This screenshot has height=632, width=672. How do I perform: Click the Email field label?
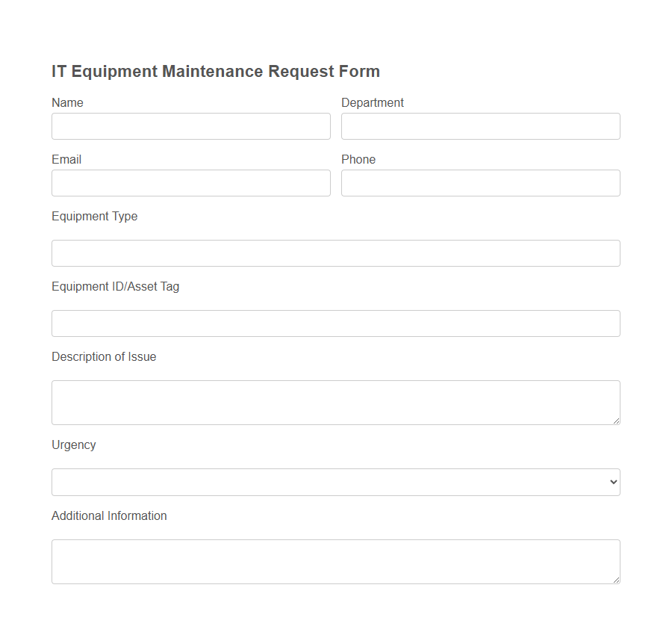click(66, 159)
